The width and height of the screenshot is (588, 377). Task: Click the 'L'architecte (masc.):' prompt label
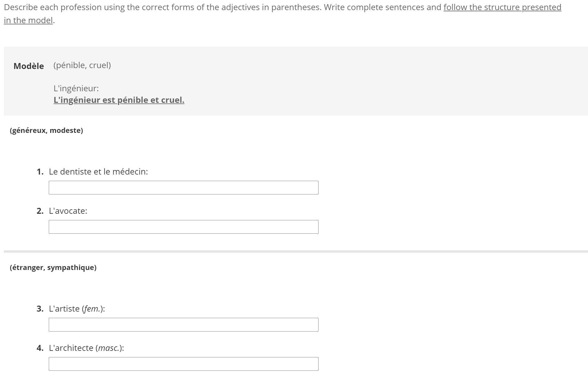click(x=87, y=348)
